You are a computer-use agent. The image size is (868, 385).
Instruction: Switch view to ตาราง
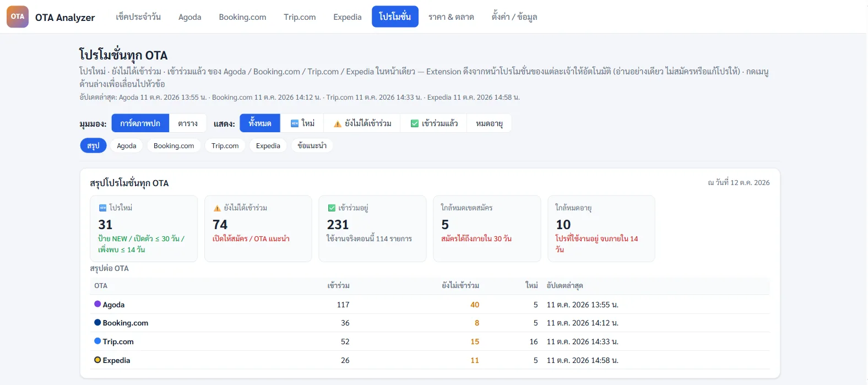[188, 123]
